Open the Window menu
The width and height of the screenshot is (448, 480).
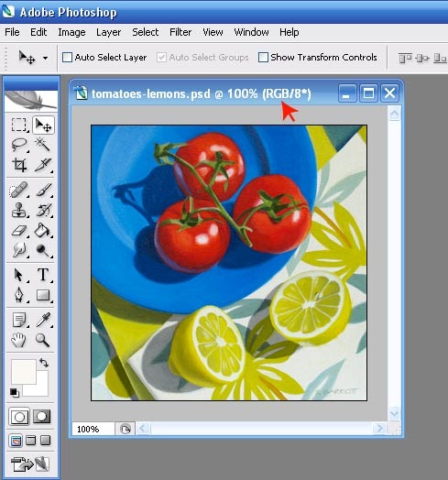(x=251, y=32)
